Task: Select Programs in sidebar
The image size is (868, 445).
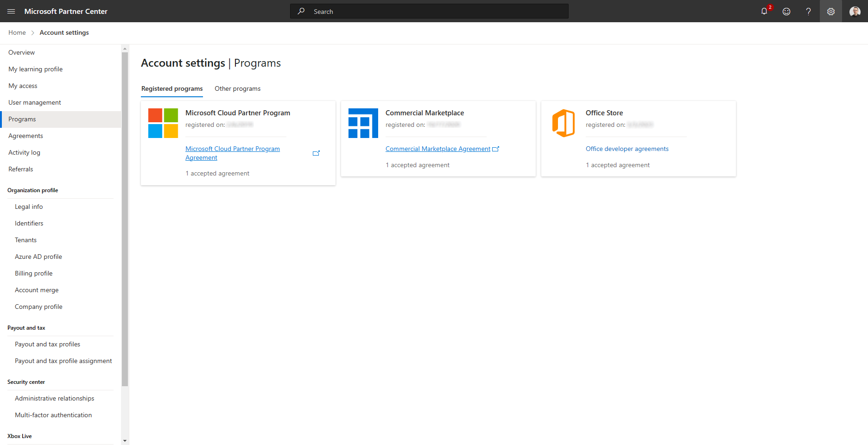Action: 61,119
